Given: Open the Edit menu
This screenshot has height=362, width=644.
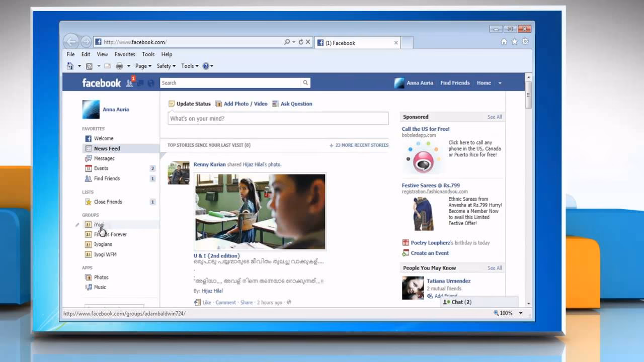Looking at the screenshot, I should tap(86, 54).
